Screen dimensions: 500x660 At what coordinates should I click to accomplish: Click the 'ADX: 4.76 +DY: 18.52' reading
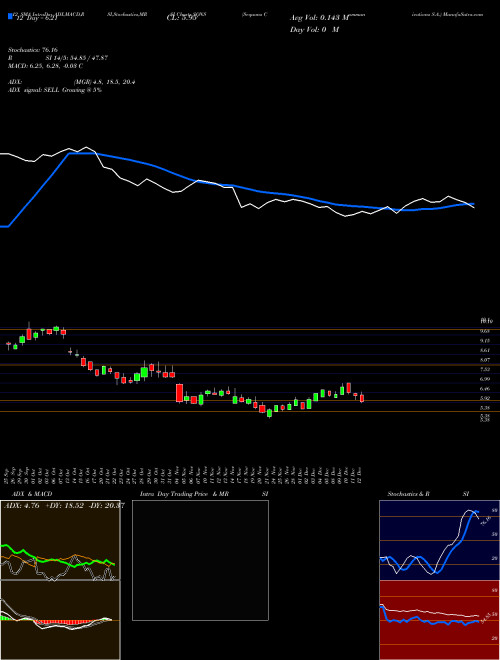(63, 505)
